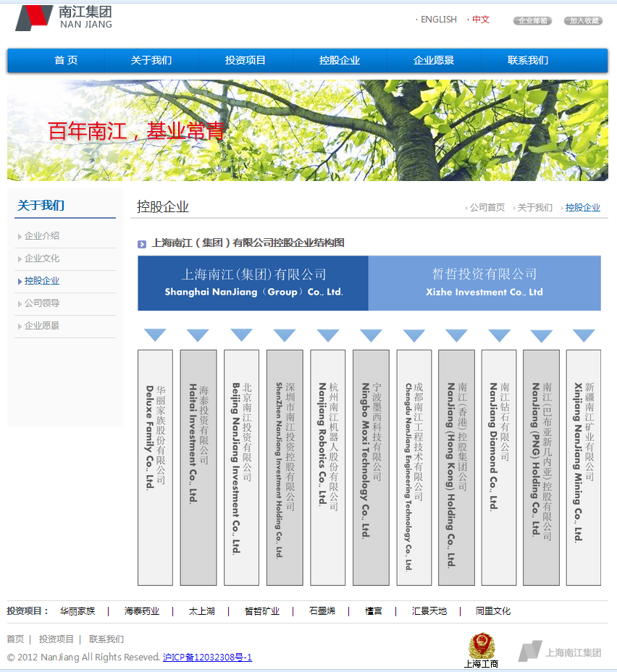The height and width of the screenshot is (672, 617).
Task: Click Xizhe Investment Co., Ltd box
Action: pos(484,283)
